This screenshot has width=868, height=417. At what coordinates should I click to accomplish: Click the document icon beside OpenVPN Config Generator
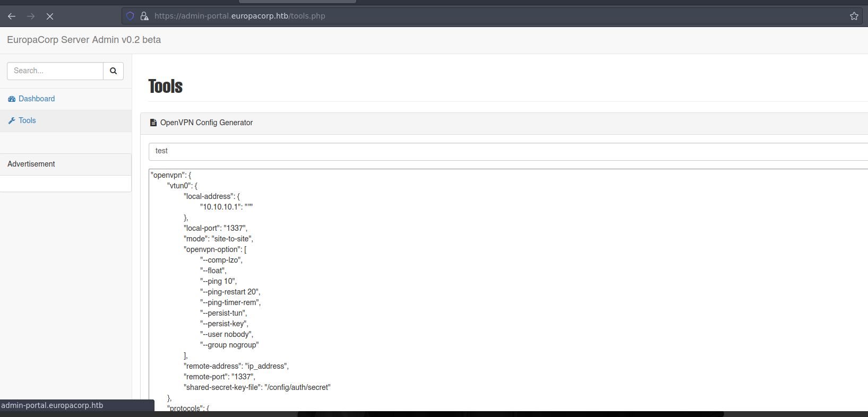[x=153, y=123]
